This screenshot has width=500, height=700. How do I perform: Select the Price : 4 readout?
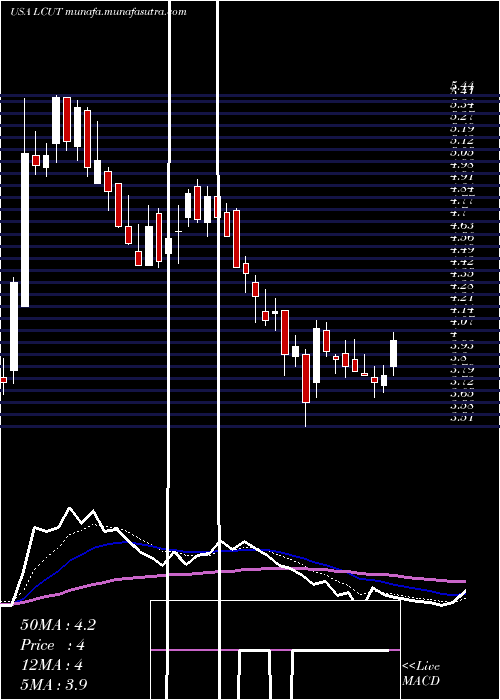tap(52, 645)
